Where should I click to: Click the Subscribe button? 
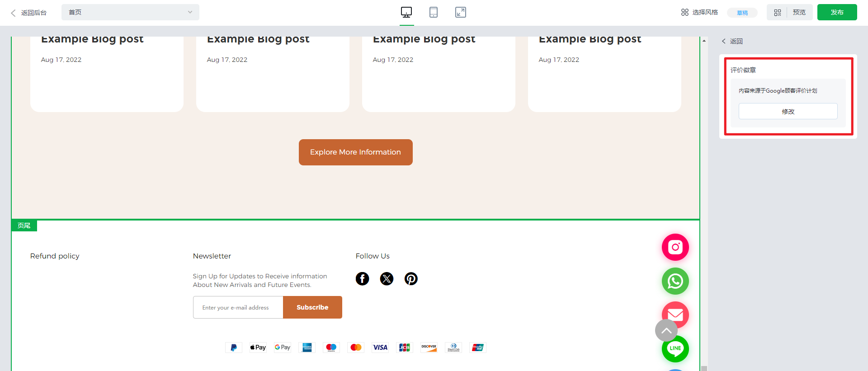tap(312, 307)
